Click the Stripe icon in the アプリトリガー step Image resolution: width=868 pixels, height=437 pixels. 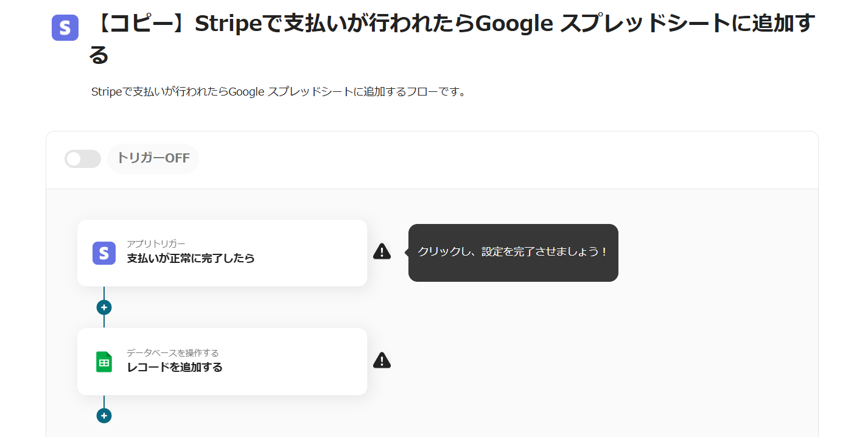(104, 253)
